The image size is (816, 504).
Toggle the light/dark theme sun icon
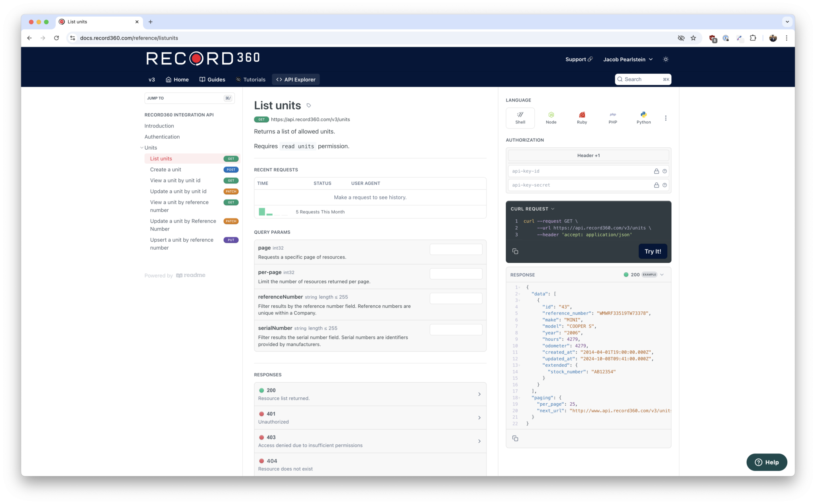[x=665, y=59]
